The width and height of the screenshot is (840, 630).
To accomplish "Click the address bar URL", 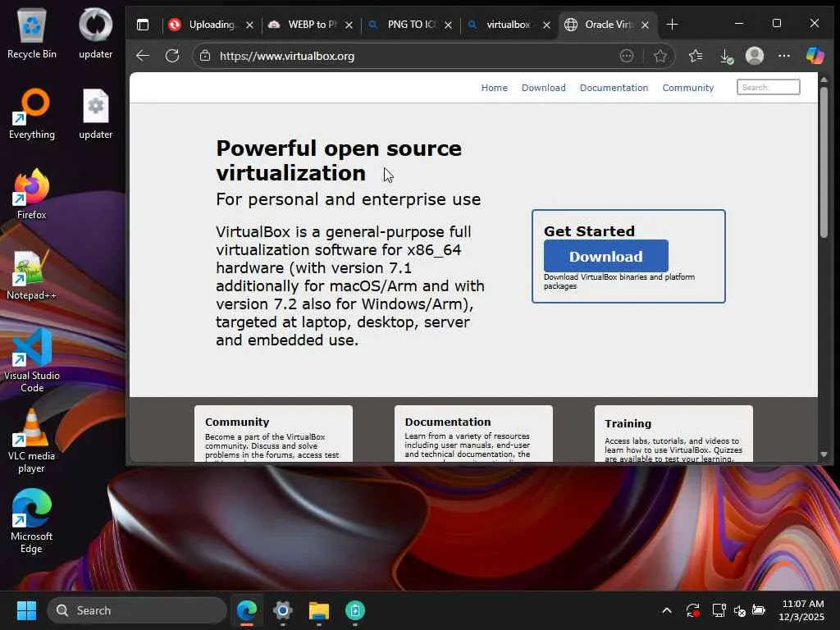I will (287, 56).
